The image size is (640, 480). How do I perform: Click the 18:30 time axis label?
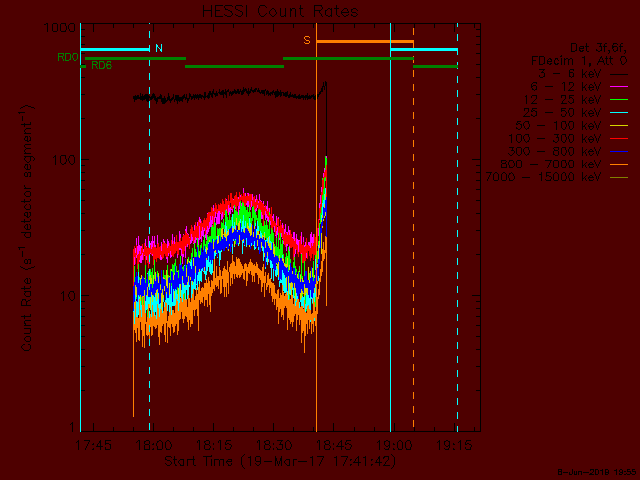point(274,445)
